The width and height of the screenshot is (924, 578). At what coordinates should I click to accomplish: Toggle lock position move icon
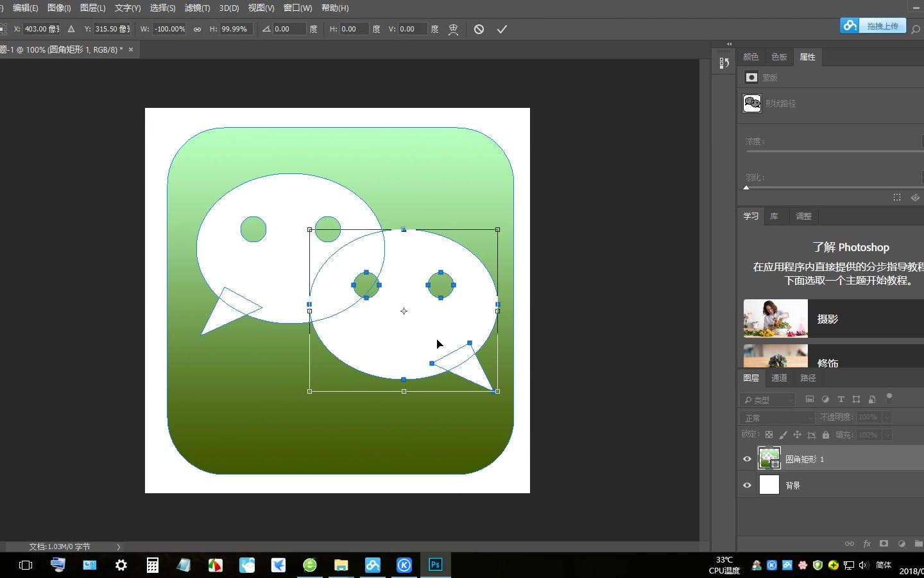click(797, 435)
